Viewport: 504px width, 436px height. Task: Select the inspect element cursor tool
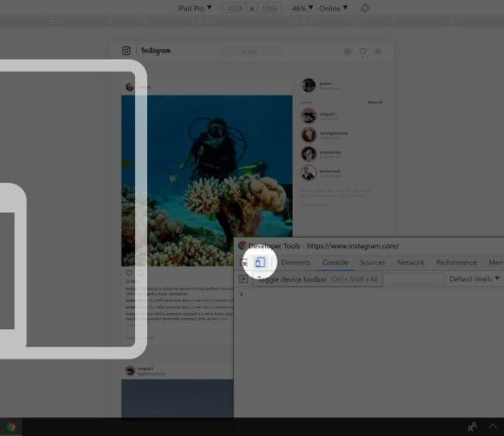(244, 262)
